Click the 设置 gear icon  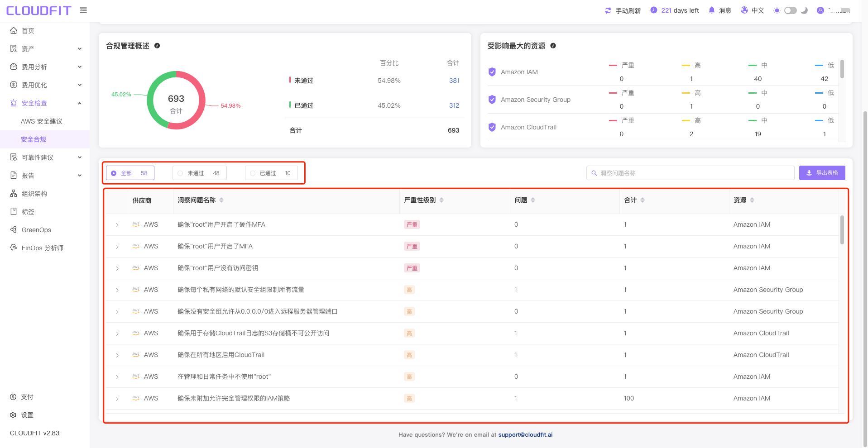click(13, 415)
